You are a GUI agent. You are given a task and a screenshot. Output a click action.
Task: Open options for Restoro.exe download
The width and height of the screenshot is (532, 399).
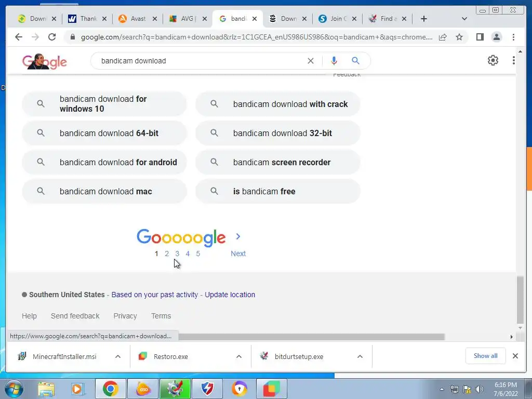click(x=239, y=356)
